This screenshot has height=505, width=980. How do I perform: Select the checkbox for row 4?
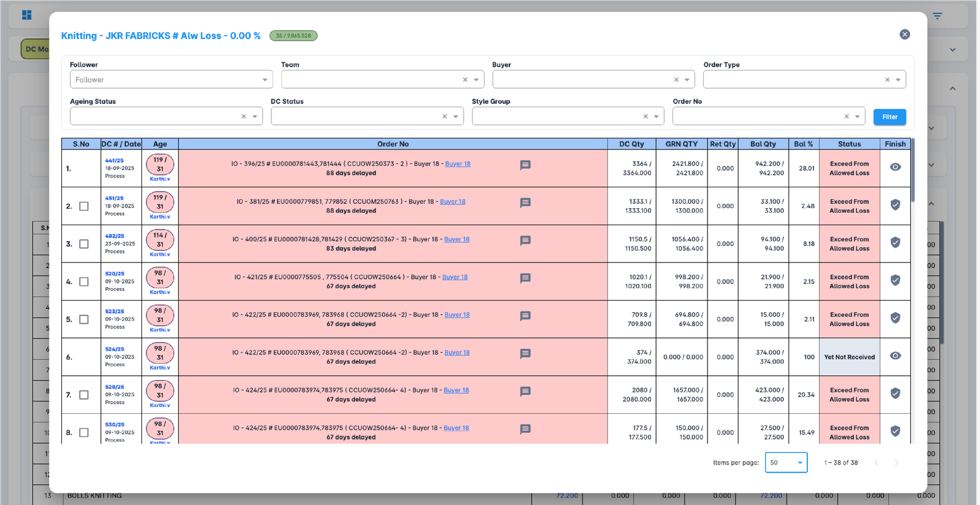tap(84, 282)
